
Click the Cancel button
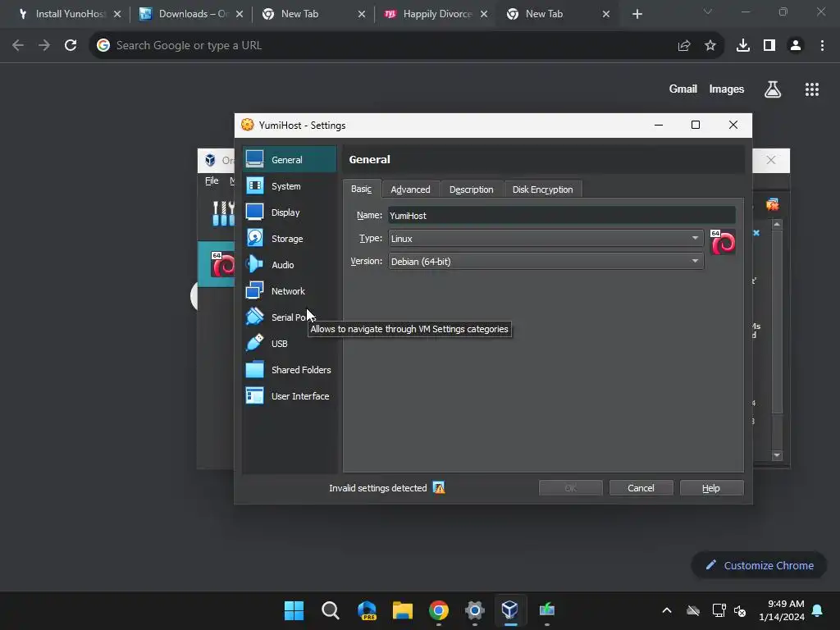point(641,488)
